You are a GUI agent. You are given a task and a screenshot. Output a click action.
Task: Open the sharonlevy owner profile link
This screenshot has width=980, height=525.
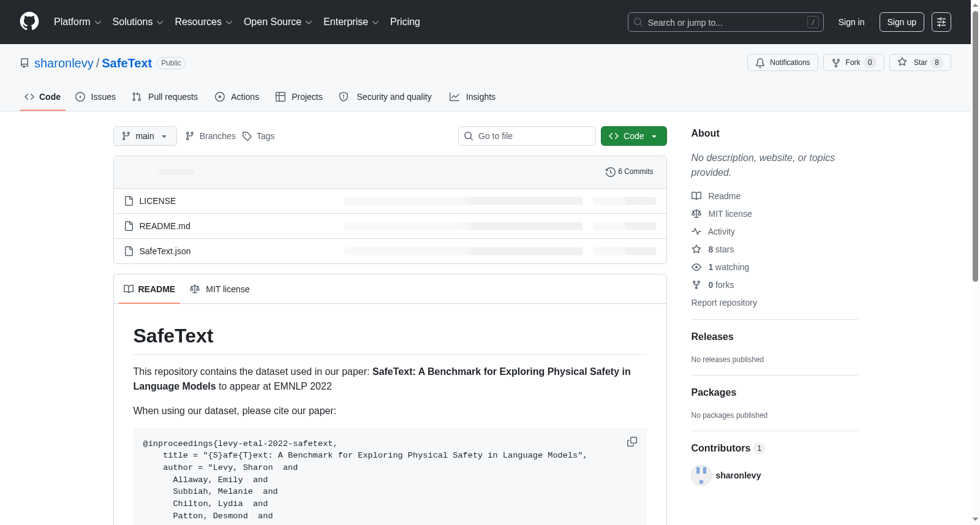pyautogui.click(x=64, y=63)
